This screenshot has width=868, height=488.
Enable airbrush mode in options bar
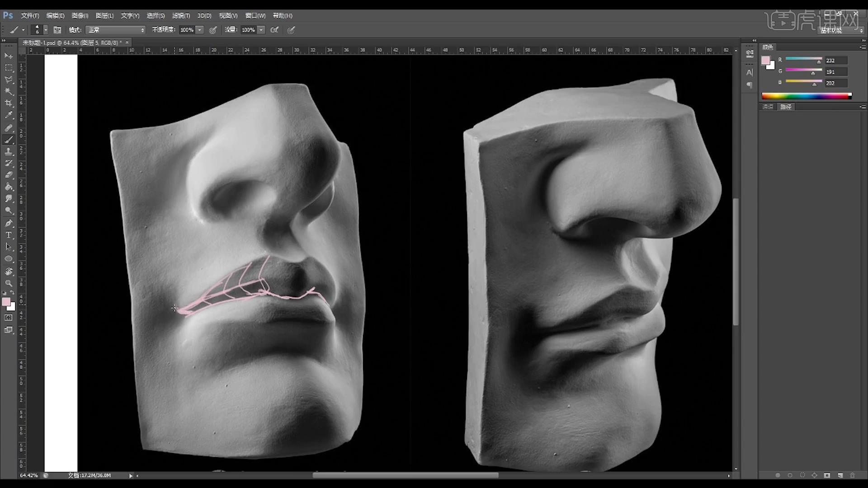pos(274,30)
